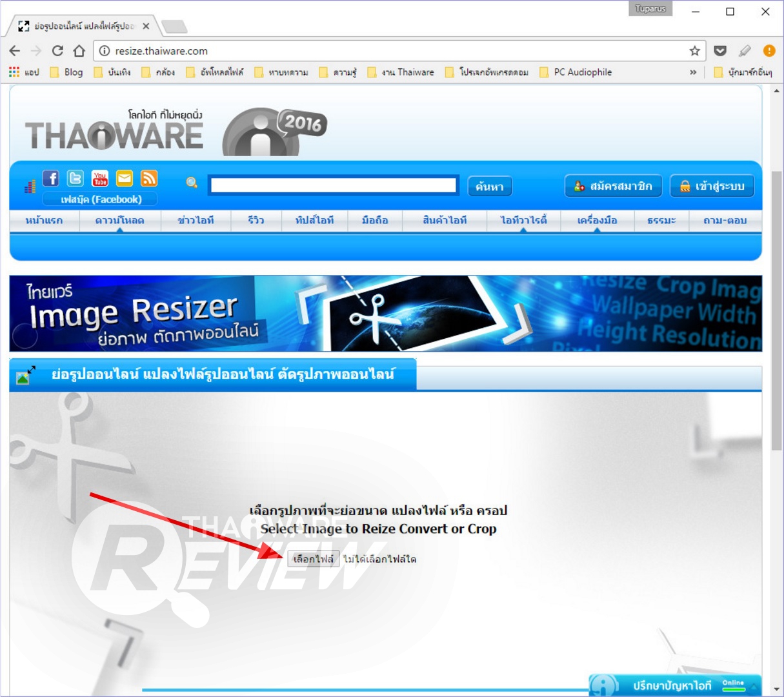Click the colorful stats bars icon
Screen dimensions: 784x697
click(30, 187)
